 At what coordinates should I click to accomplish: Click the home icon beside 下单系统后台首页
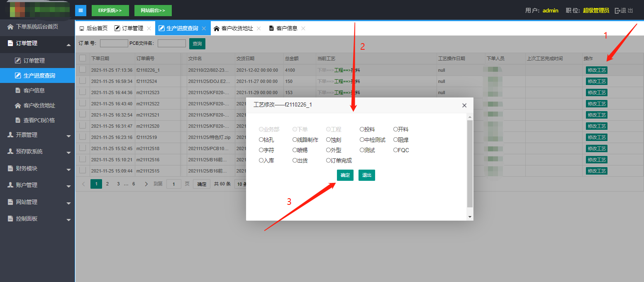[x=10, y=27]
